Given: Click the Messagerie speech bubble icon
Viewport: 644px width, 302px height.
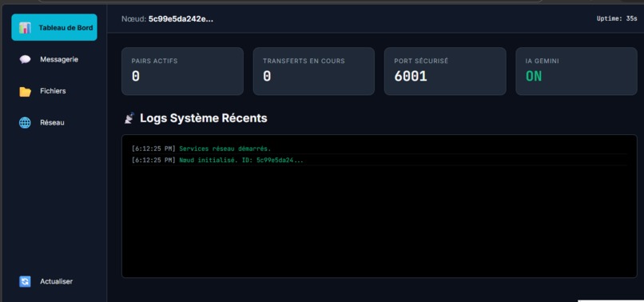Looking at the screenshot, I should click(x=25, y=60).
